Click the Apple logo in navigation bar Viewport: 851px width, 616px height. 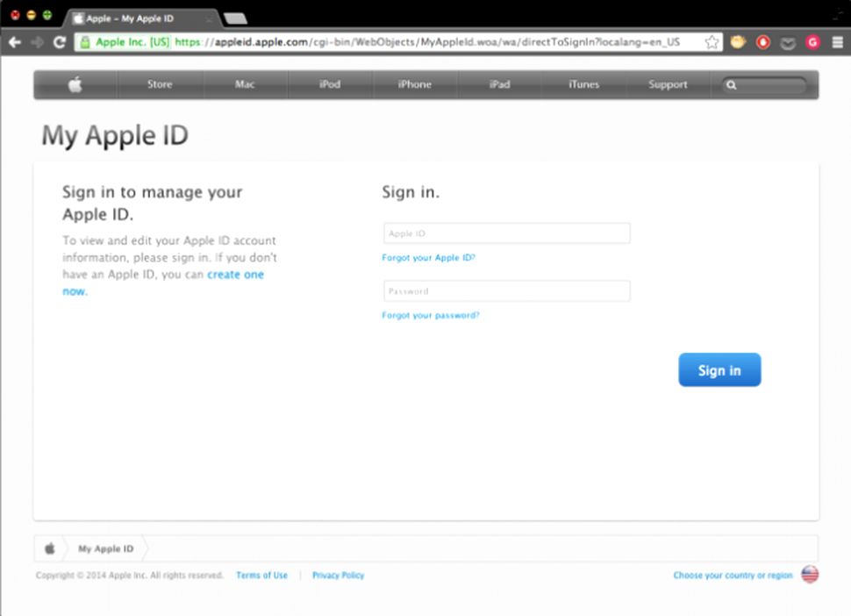tap(75, 85)
